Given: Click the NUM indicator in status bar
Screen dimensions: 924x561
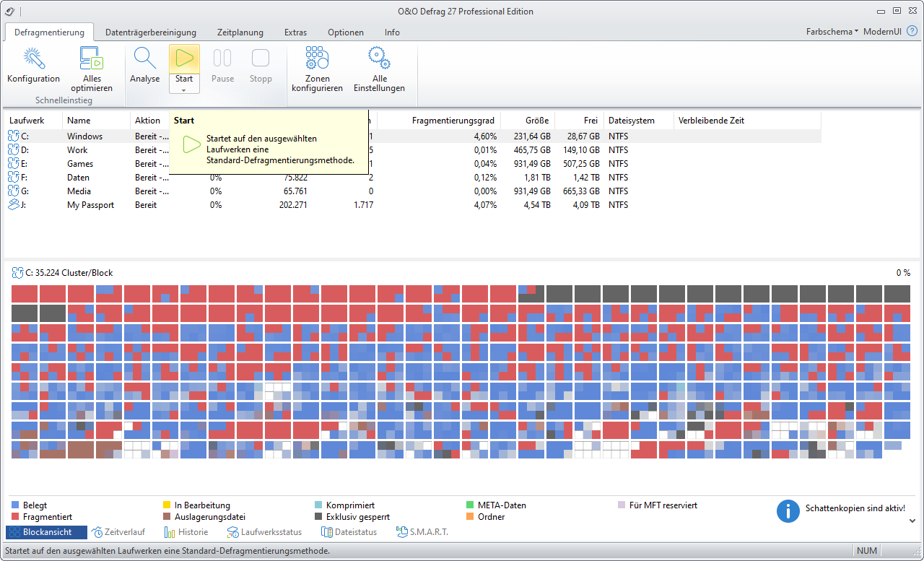Looking at the screenshot, I should (x=866, y=551).
